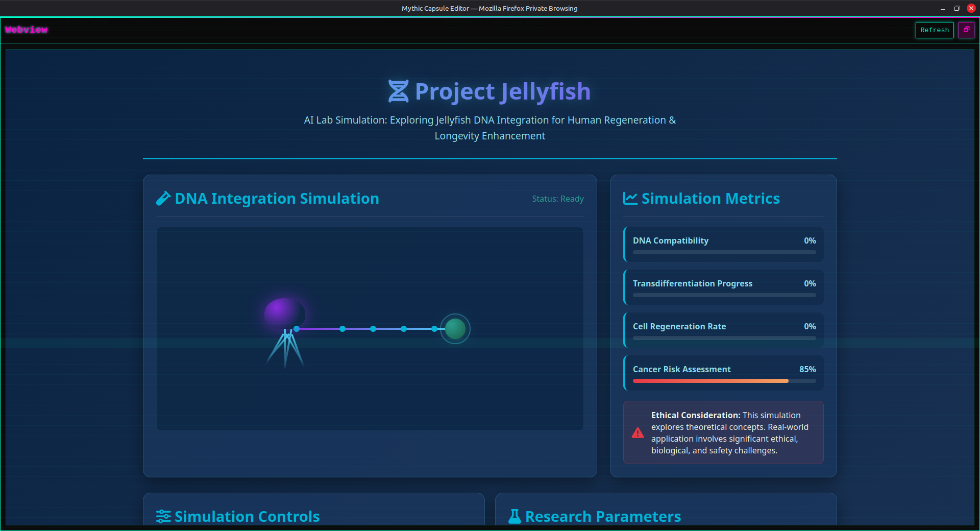Click the purple jellyfish graphic in the simulation
This screenshot has height=531, width=980.
[284, 314]
